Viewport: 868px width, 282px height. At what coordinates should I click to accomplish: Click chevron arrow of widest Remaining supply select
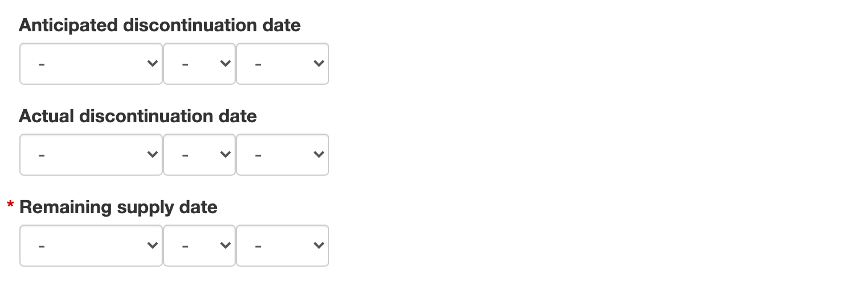[x=152, y=246]
